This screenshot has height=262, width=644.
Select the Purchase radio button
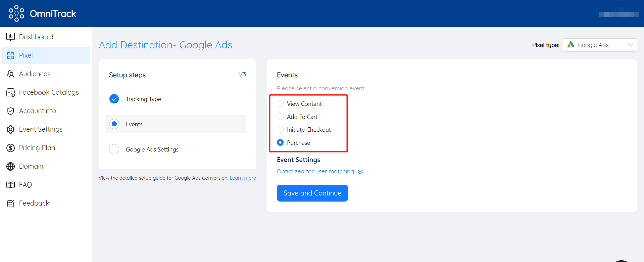(x=280, y=142)
